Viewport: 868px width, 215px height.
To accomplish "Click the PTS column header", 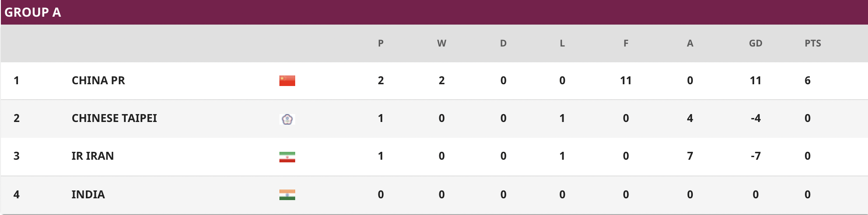I will 813,43.
